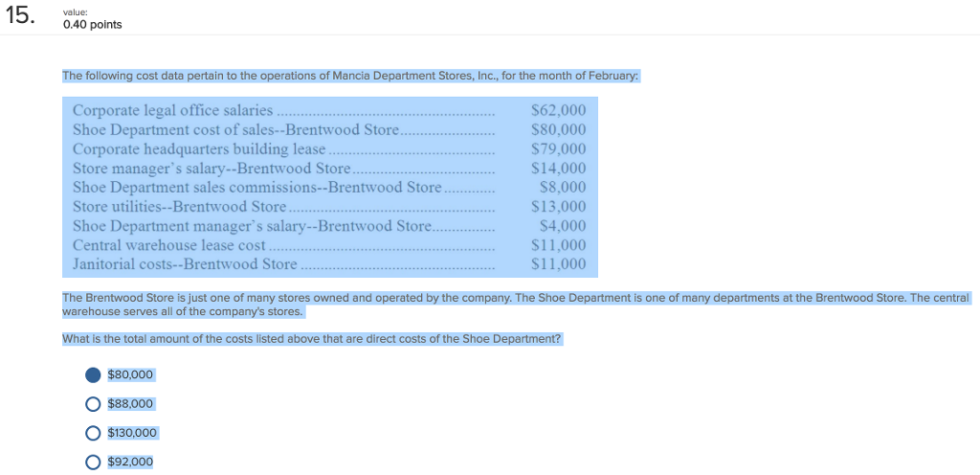The height and width of the screenshot is (475, 980).
Task: Click 'Store utilities--Brentwood Store' row label
Action: coord(179,207)
